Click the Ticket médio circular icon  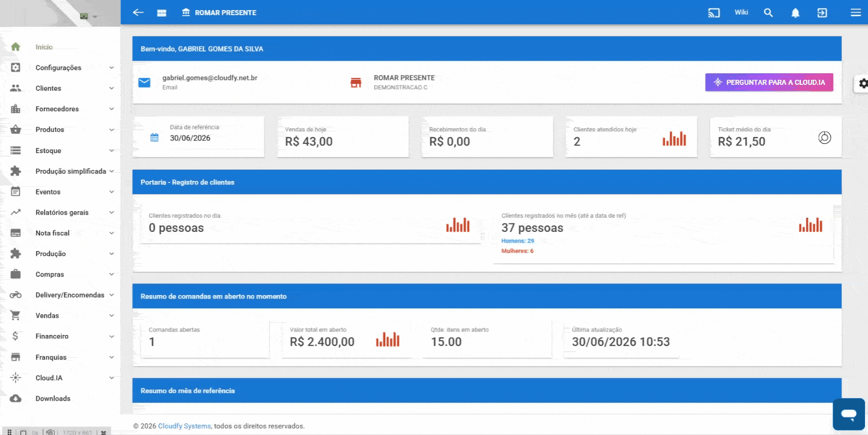825,137
